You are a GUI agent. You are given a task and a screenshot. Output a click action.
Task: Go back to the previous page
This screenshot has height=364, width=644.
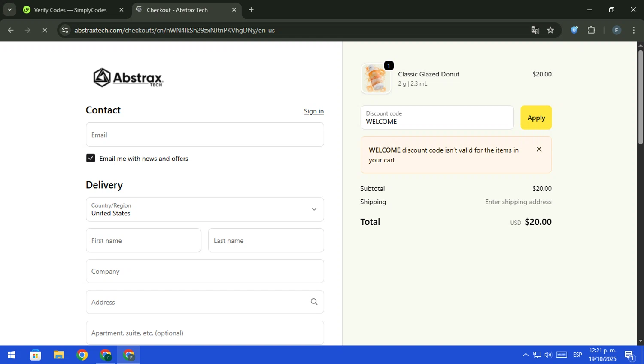[x=11, y=30]
